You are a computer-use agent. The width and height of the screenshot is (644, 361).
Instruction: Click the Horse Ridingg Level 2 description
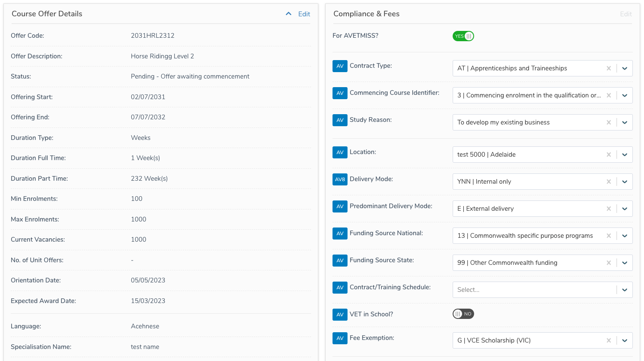163,56
